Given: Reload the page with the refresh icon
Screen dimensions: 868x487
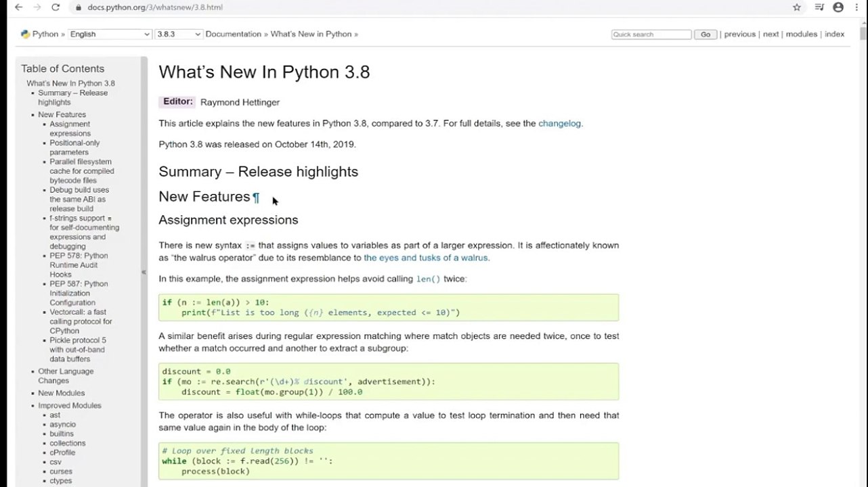Looking at the screenshot, I should tap(56, 7).
